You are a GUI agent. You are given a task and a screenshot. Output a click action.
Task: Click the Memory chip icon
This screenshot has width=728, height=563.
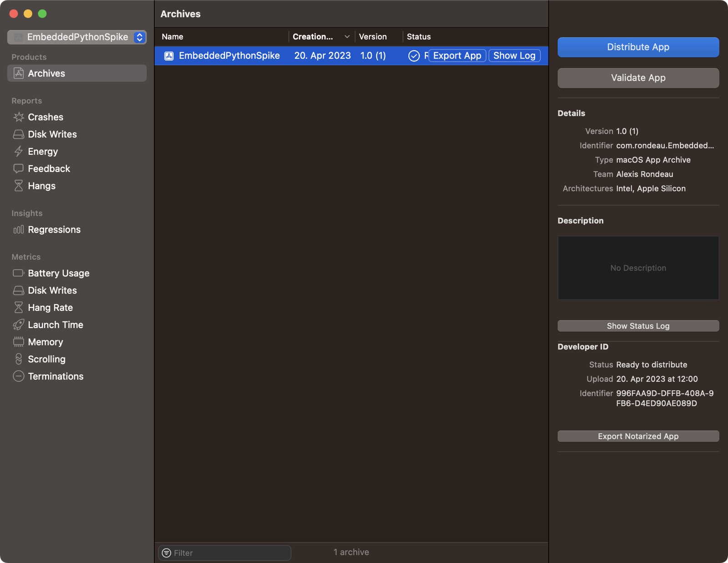coord(19,342)
